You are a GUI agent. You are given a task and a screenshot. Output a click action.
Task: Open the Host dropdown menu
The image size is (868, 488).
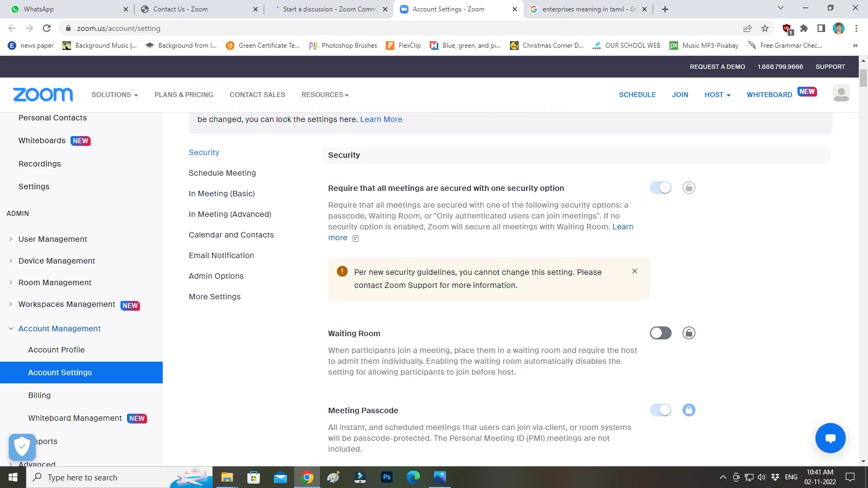coord(717,94)
